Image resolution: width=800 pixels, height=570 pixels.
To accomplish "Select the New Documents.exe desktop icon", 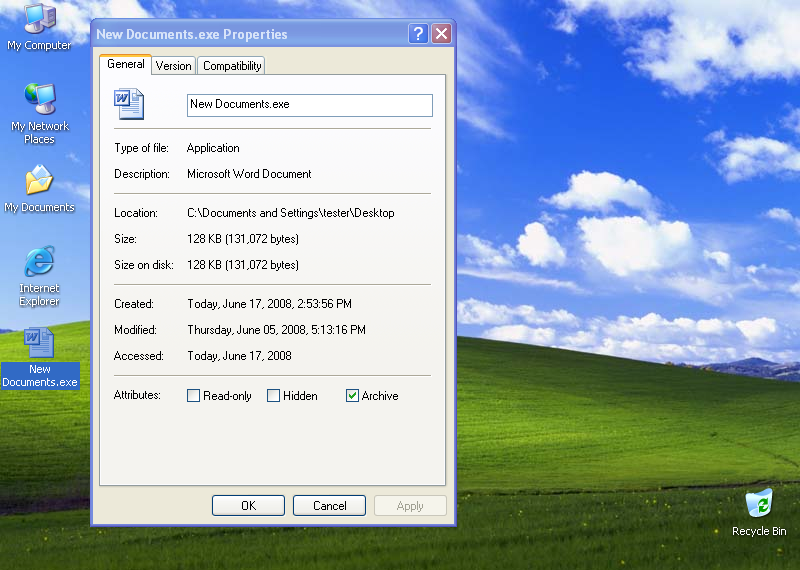I will (39, 345).
